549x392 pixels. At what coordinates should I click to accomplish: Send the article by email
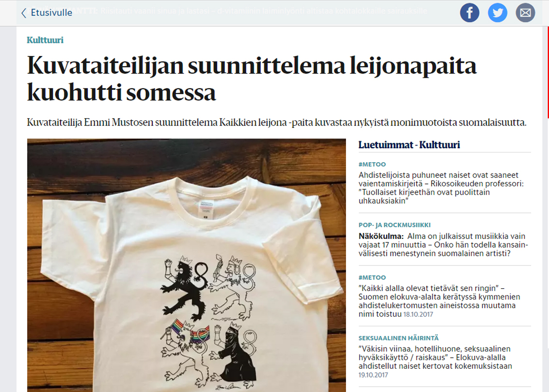(525, 13)
